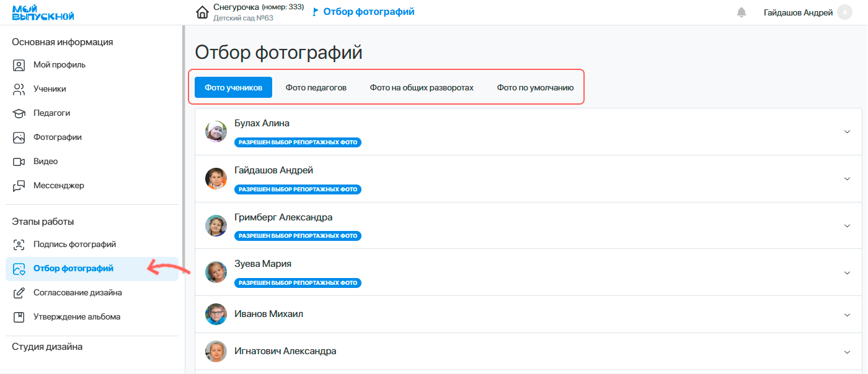Switch to Фото педагогов tab
The image size is (868, 374).
316,88
